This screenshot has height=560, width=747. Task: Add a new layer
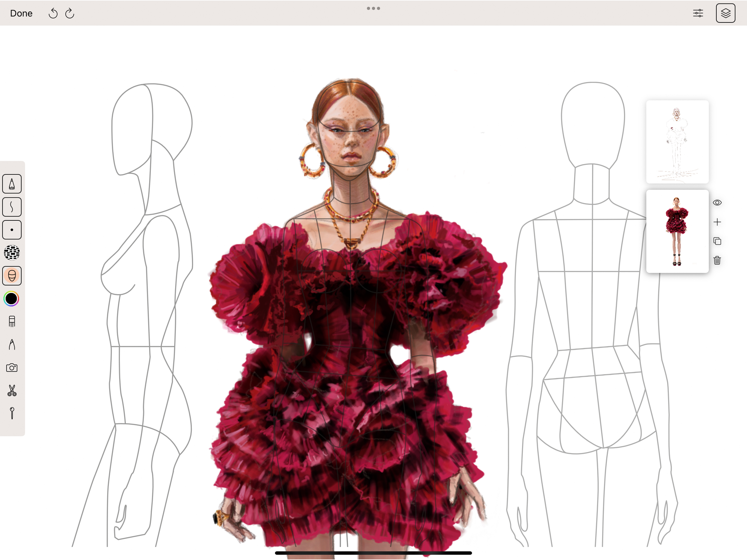click(x=717, y=222)
